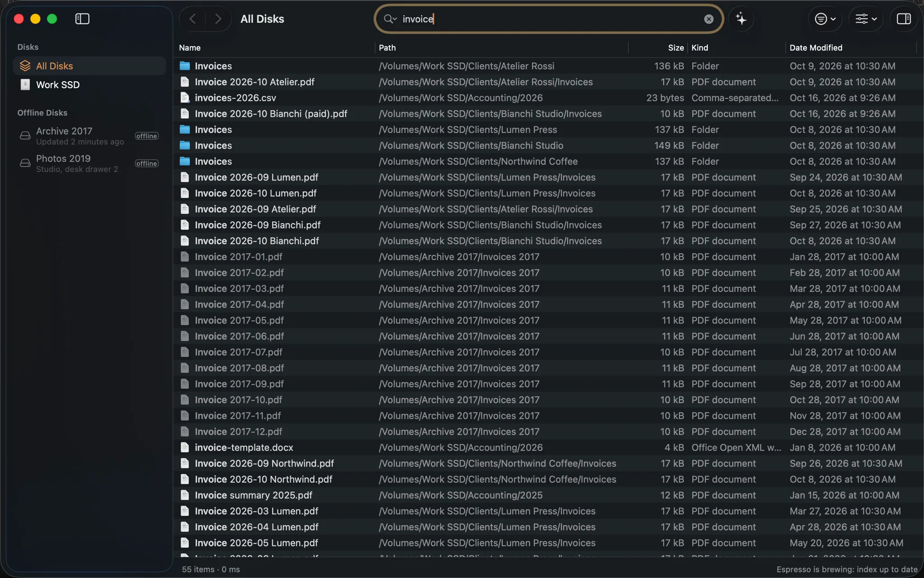Sort by the Path column header
The image size is (924, 578).
[x=387, y=48]
